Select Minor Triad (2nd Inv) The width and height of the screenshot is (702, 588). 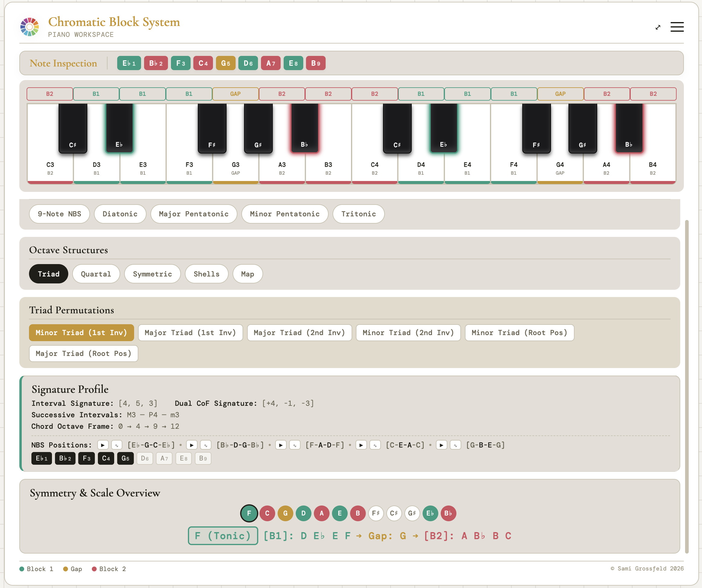408,332
